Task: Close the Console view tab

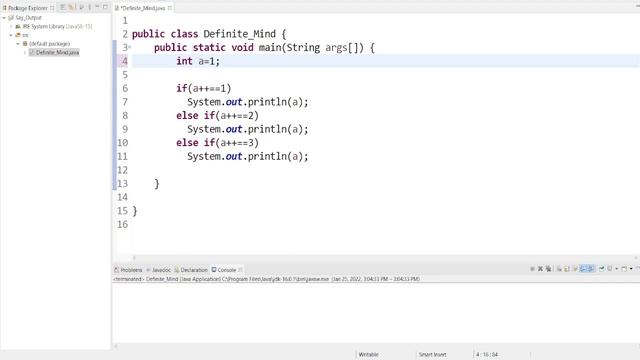Action: [240, 270]
